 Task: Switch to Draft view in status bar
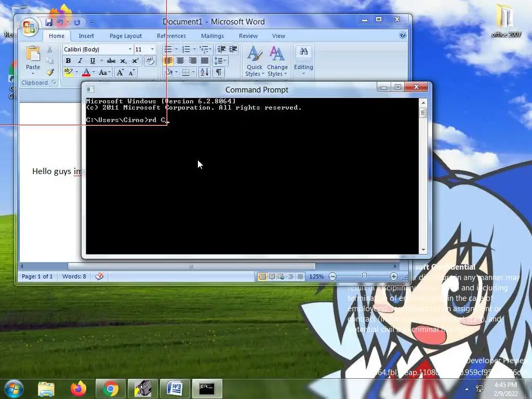click(300, 276)
